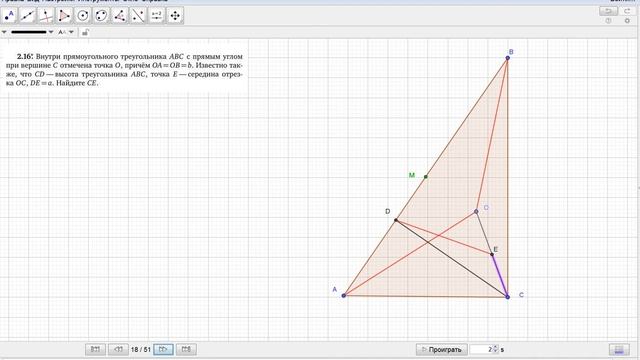Select the Polygon tool
Viewport: 640px width, 360px height.
click(64, 16)
